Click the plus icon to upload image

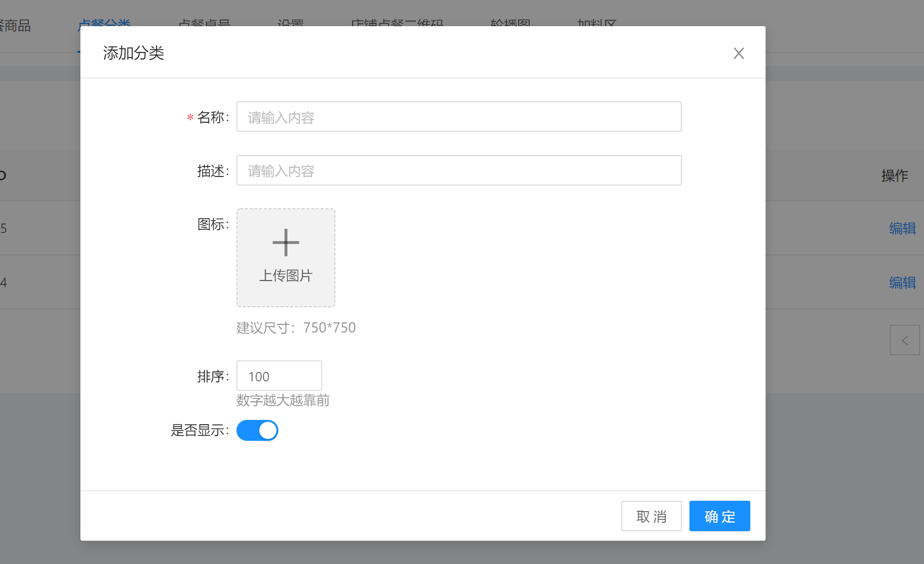point(285,243)
